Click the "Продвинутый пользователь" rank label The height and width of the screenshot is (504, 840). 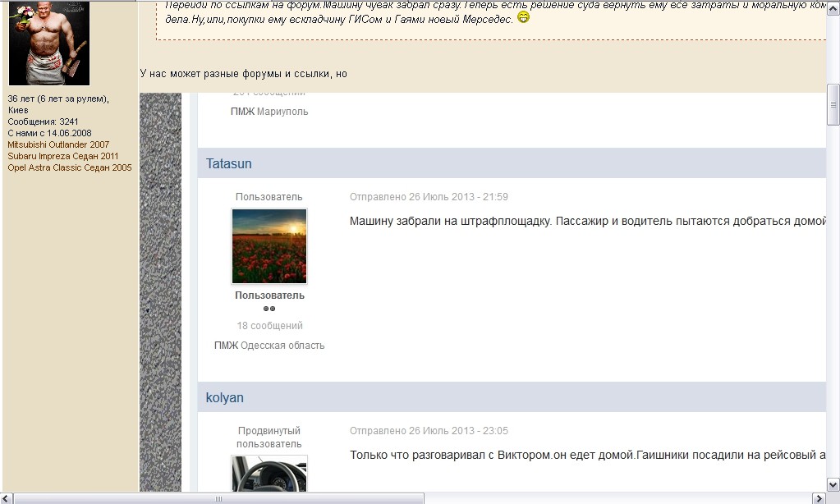pyautogui.click(x=269, y=437)
